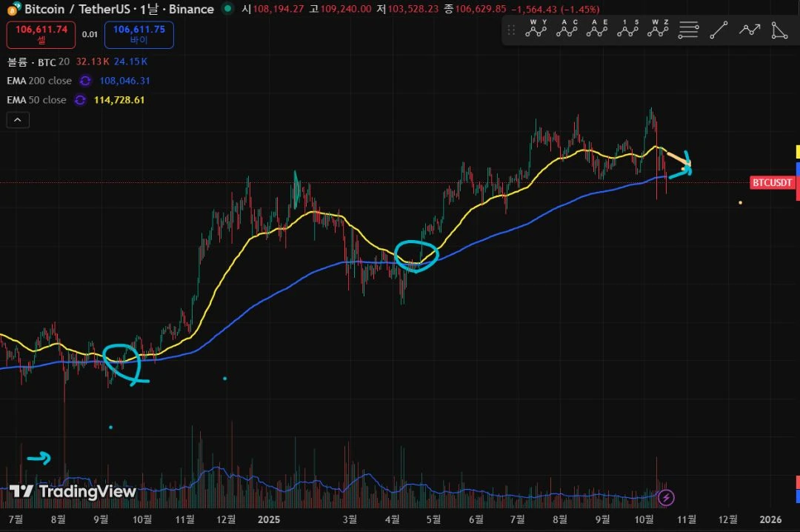Grab the favorites toolbar drag handle
The height and width of the screenshot is (532, 800).
[x=510, y=30]
